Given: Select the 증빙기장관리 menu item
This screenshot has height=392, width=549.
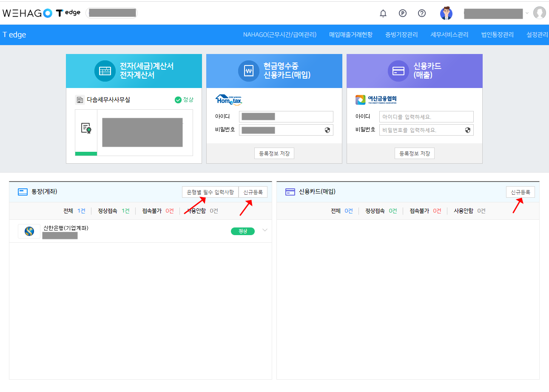Looking at the screenshot, I should click(401, 34).
